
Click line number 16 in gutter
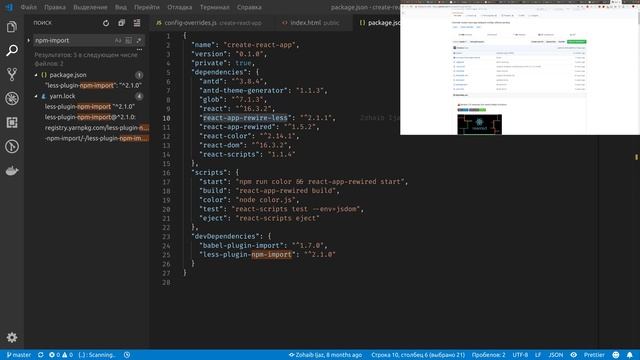tap(166, 173)
